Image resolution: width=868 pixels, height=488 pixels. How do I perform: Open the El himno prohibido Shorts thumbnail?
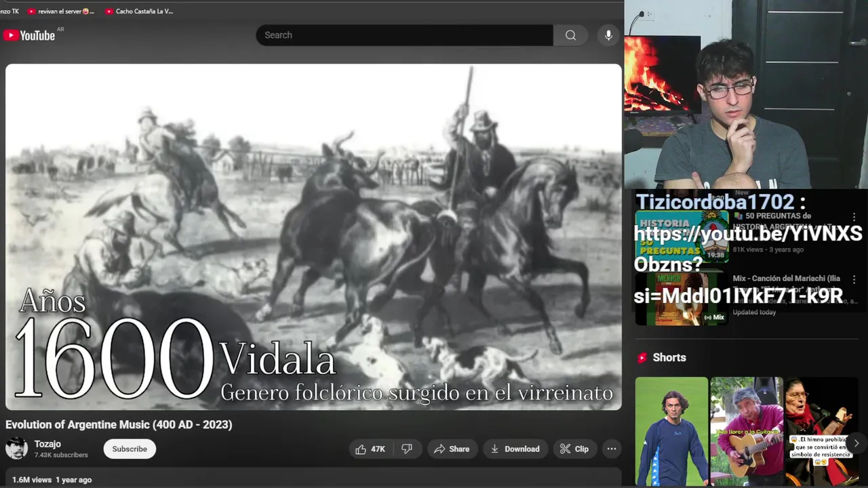coord(822,431)
